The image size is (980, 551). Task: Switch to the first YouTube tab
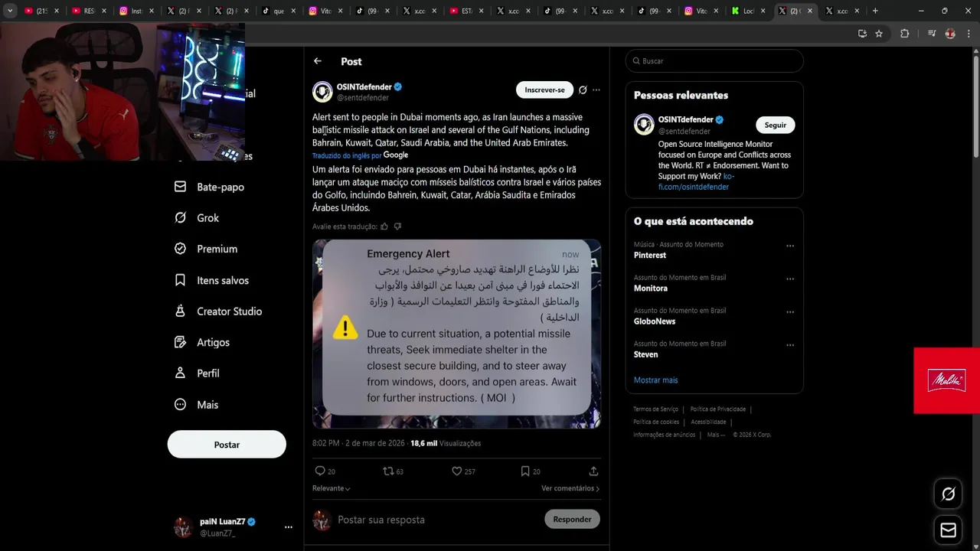pos(41,11)
